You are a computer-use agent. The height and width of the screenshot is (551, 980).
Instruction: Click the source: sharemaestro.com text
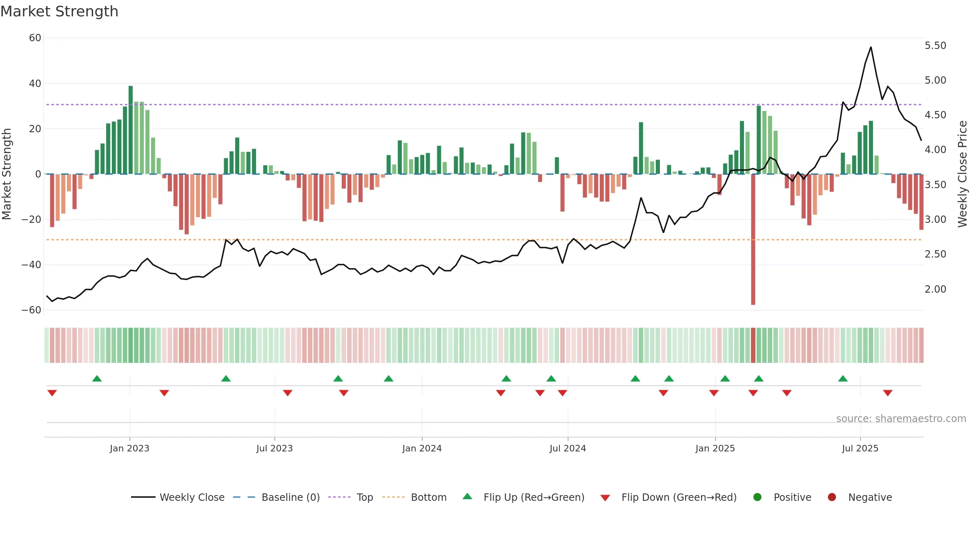pyautogui.click(x=901, y=419)
